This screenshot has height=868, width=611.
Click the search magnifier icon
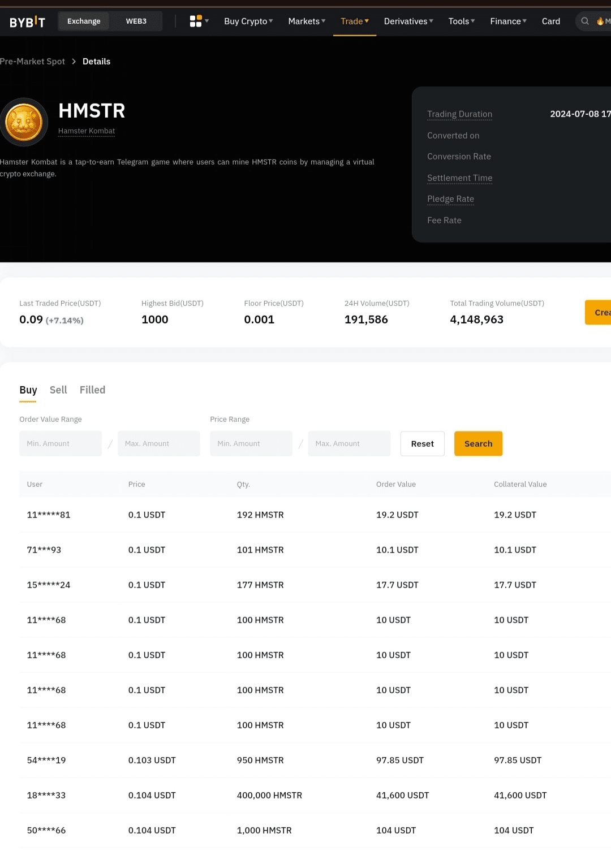click(585, 21)
